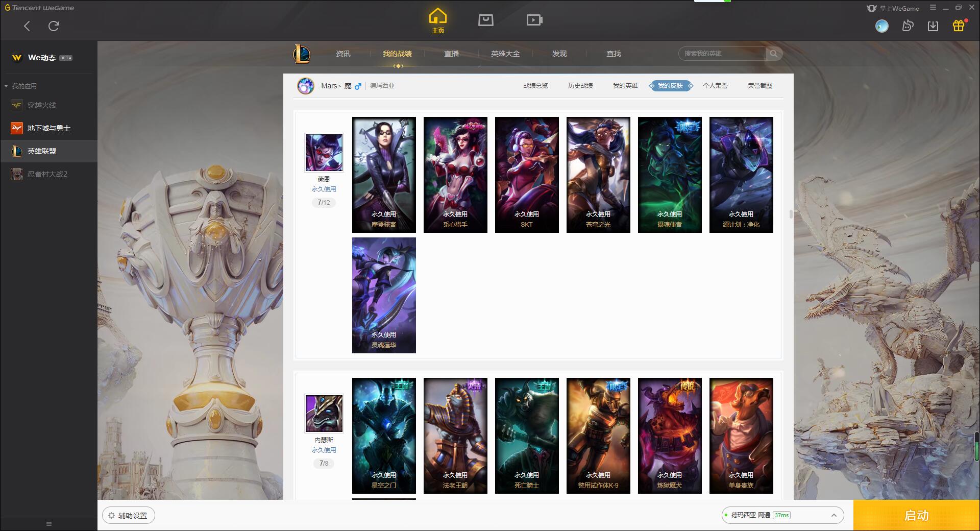Select 英雄联盟 in the sidebar
The height and width of the screenshot is (531, 980).
pyautogui.click(x=48, y=151)
